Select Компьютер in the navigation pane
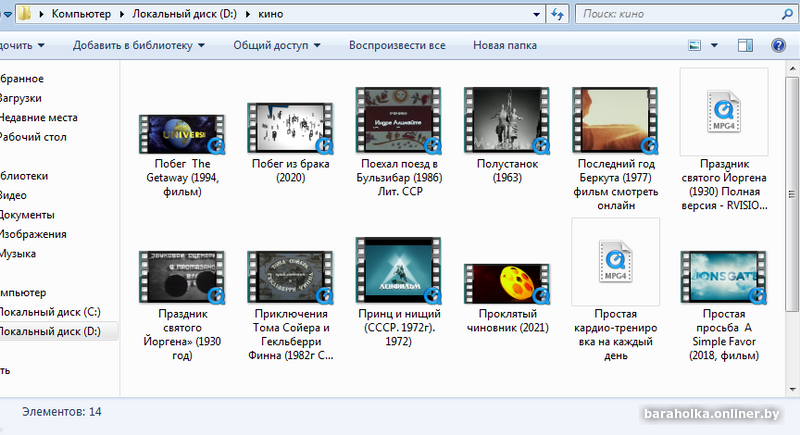Viewport: 800px width, 435px height. 23,293
